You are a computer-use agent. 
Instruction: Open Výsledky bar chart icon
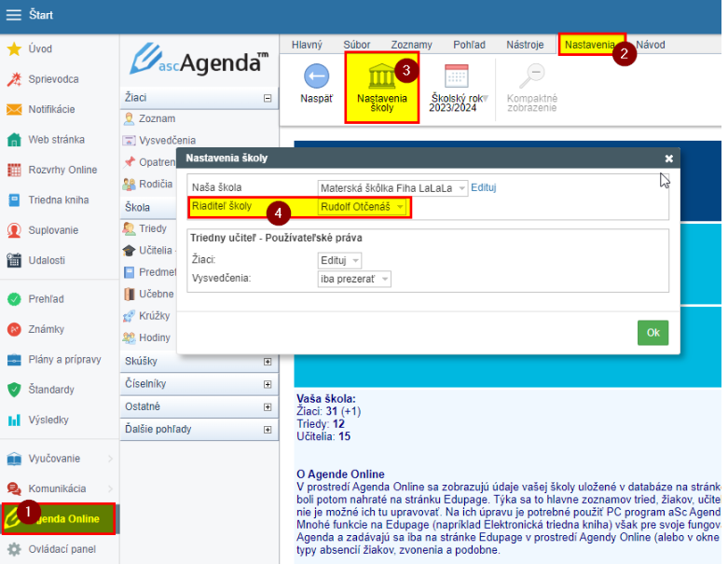tap(14, 420)
